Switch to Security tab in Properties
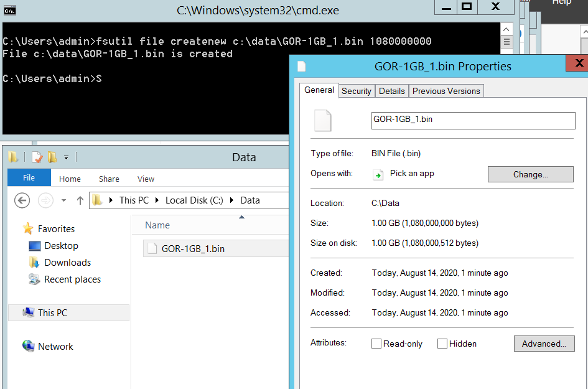This screenshot has width=588, height=389. (357, 91)
